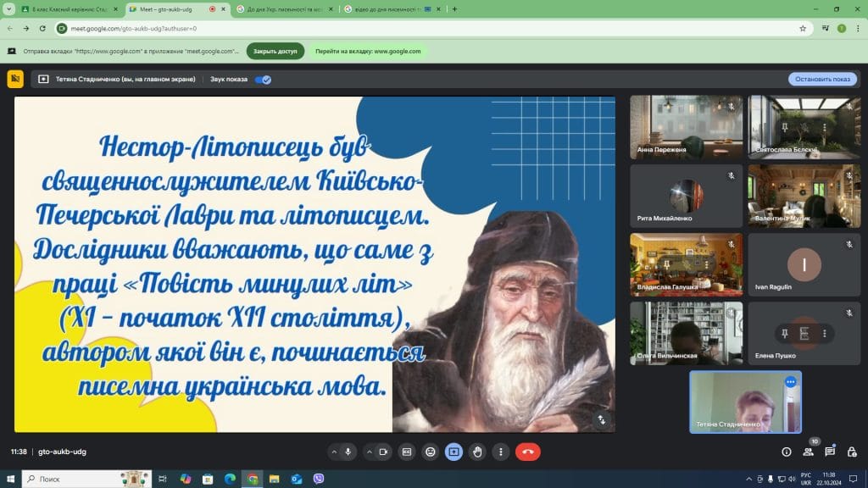Screen dimensions: 868x488
Task: Open more options on Елена Пушко's tile
Action: tap(824, 334)
